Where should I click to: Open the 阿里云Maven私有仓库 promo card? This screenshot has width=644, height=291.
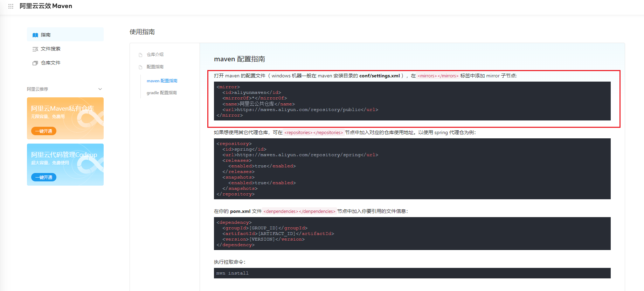pyautogui.click(x=65, y=118)
